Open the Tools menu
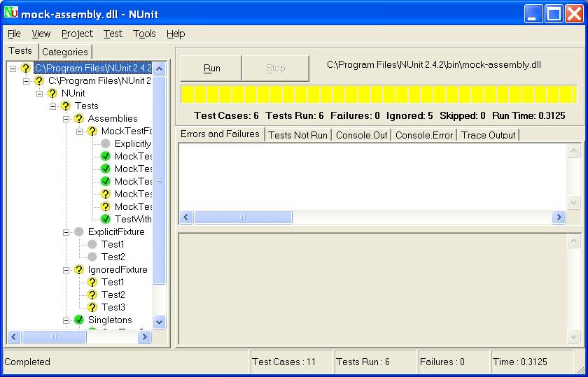 click(x=144, y=34)
